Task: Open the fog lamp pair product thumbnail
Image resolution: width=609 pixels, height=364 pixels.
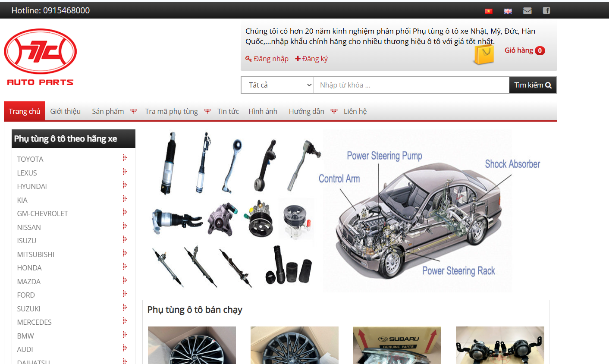Action: tap(500, 345)
